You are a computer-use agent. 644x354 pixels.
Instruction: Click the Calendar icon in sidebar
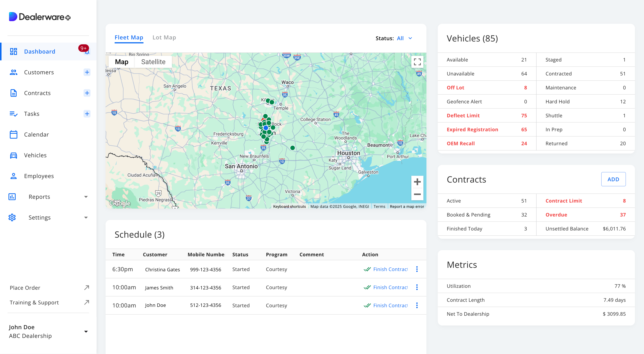point(13,134)
